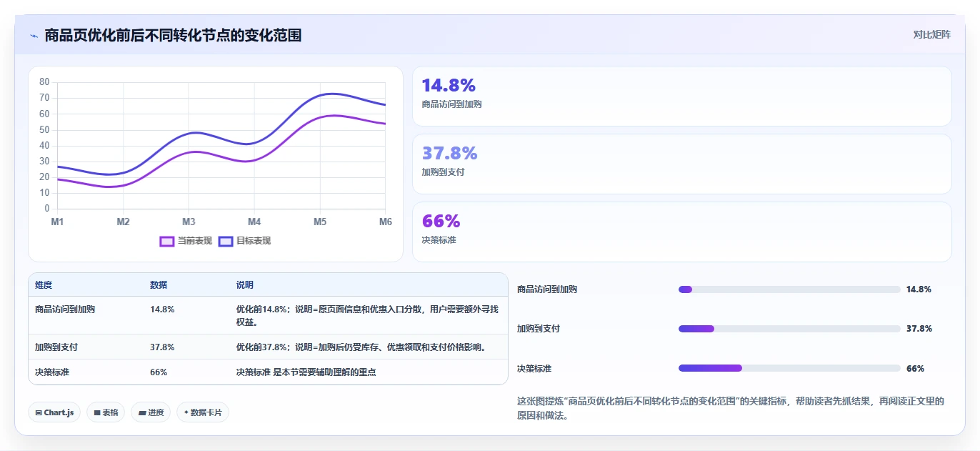
Task: Click the 决策标准 progress bar
Action: click(789, 368)
